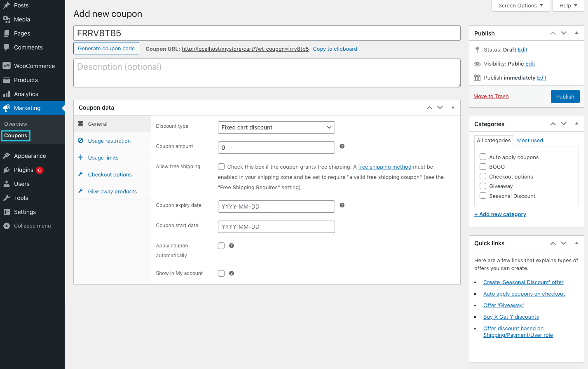Click Move to Trash link
This screenshot has width=588, height=369.
pos(491,96)
